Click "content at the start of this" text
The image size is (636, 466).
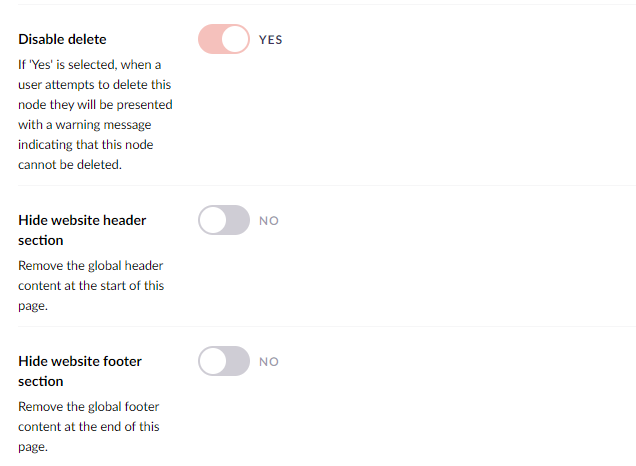coord(91,286)
